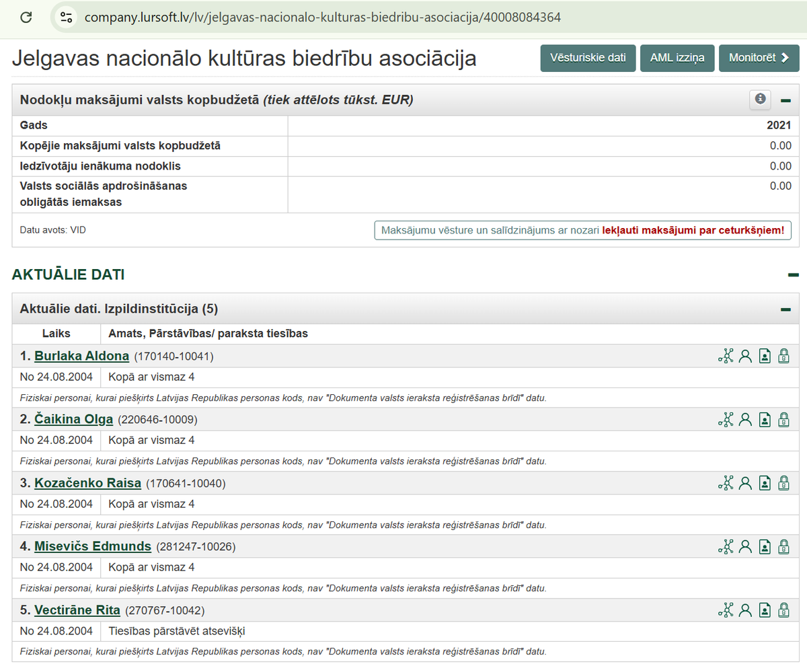Screen dimensions: 807x672
Task: Click 'Kopējie maksājumi valsts kopbudžetā' row label
Action: [x=120, y=146]
